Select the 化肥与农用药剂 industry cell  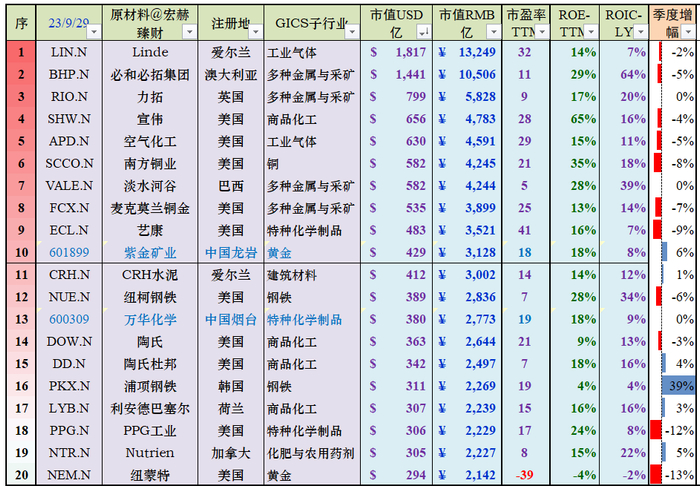(x=312, y=453)
